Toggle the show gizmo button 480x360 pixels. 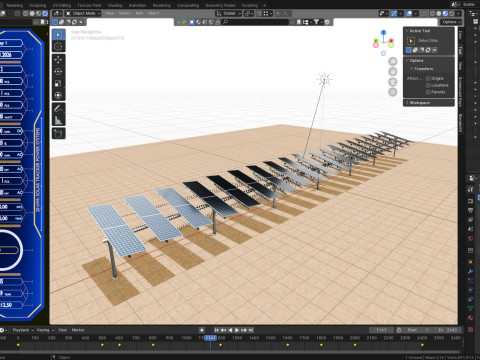(x=394, y=13)
